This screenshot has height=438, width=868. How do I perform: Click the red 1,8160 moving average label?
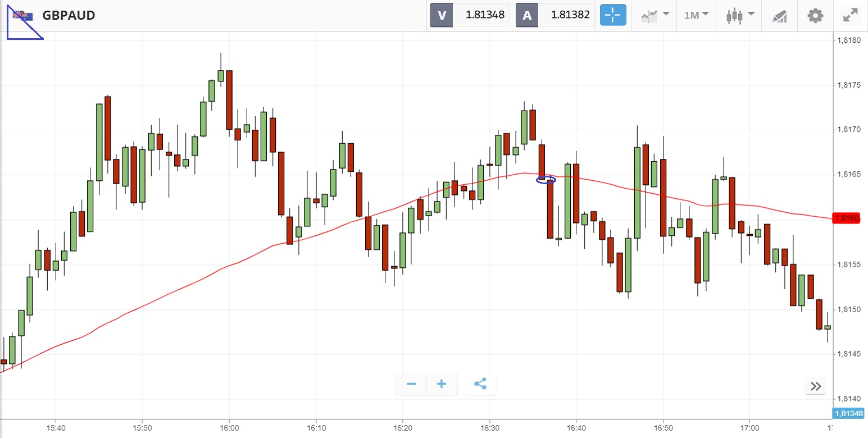pos(846,218)
